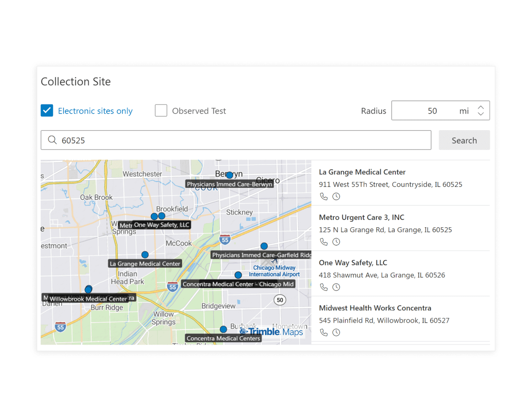The image size is (532, 417).
Task: Click the Observed Test label text
Action: click(x=199, y=111)
